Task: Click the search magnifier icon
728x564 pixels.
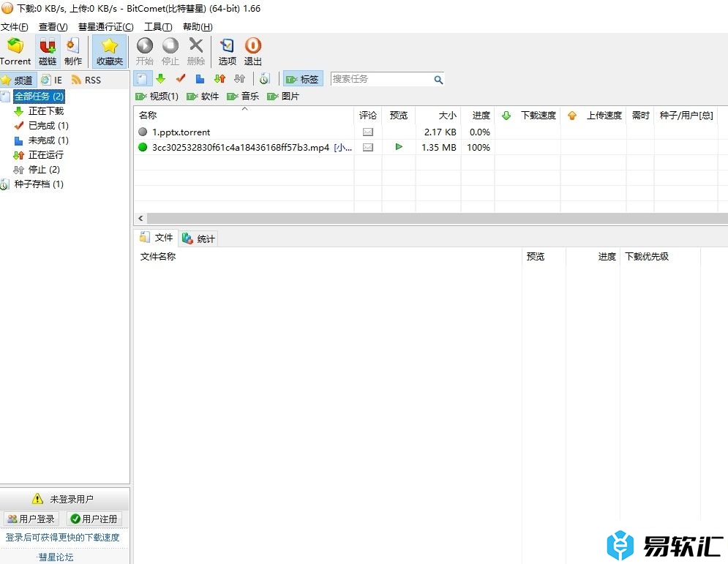Action: tap(438, 80)
